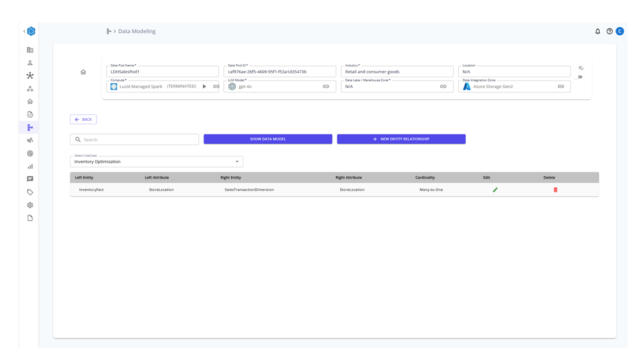Click the search magnifier icon
Image resolution: width=642 pixels, height=364 pixels.
pyautogui.click(x=78, y=140)
